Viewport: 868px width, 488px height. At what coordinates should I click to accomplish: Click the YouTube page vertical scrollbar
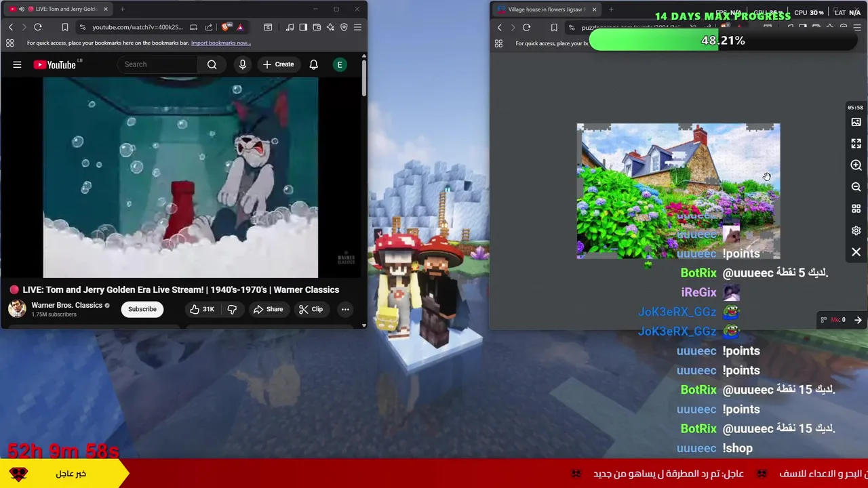point(363,78)
